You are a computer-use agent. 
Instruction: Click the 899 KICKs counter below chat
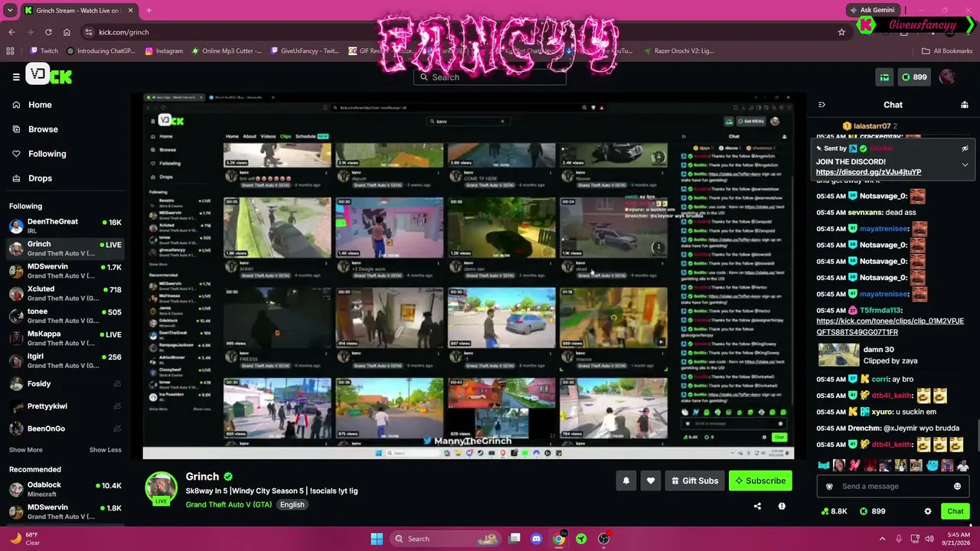click(872, 511)
